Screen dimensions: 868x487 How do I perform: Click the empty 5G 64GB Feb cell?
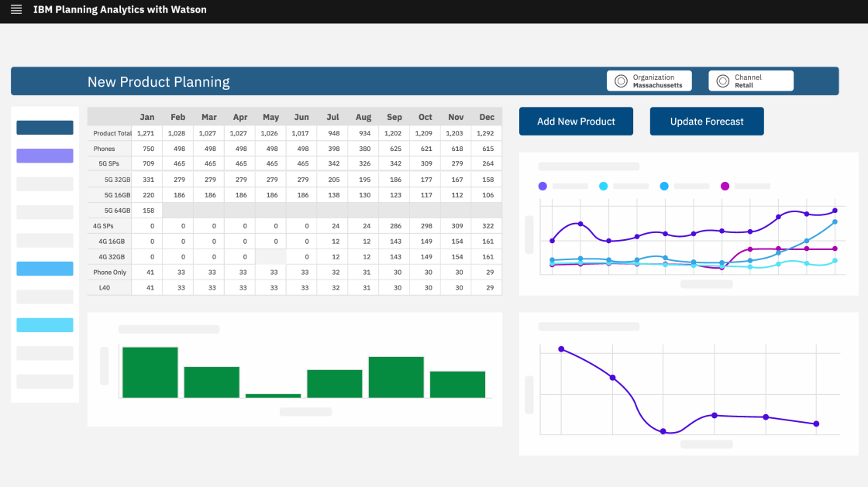177,211
